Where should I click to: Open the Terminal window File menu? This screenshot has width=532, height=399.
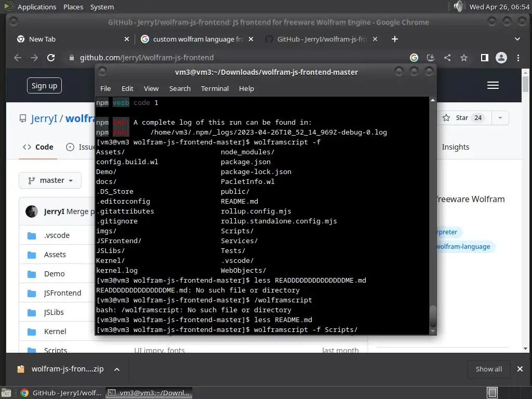click(x=105, y=88)
